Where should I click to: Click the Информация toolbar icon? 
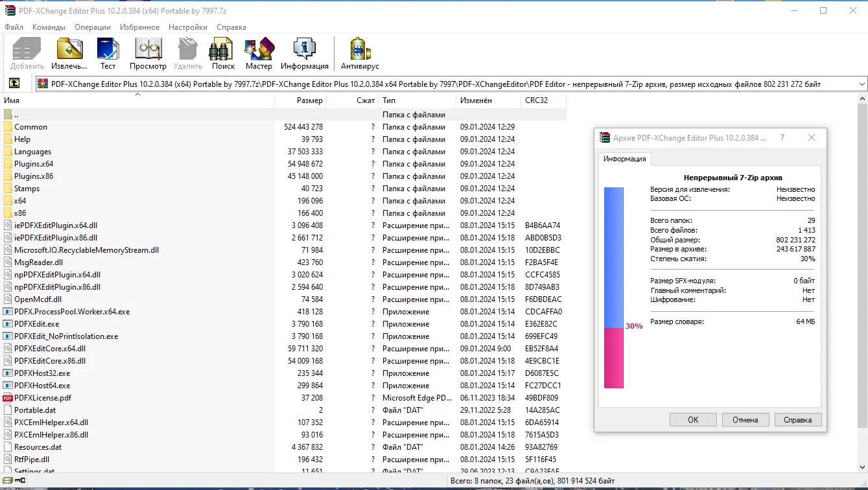pyautogui.click(x=304, y=49)
